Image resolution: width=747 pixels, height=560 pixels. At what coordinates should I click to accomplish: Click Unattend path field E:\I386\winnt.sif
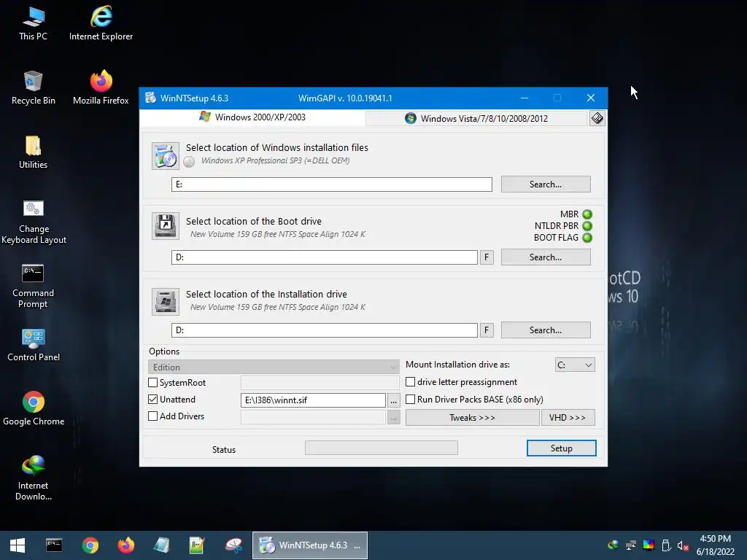[x=313, y=400]
